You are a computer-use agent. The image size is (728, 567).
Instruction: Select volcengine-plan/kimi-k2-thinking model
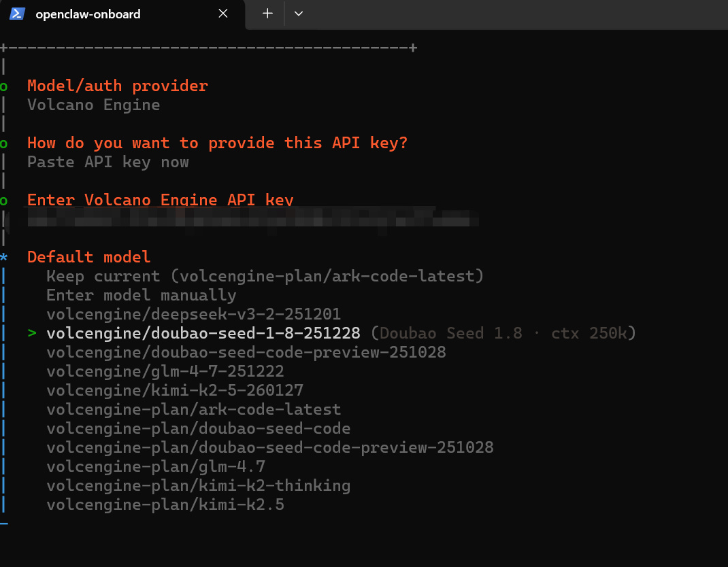[198, 485]
